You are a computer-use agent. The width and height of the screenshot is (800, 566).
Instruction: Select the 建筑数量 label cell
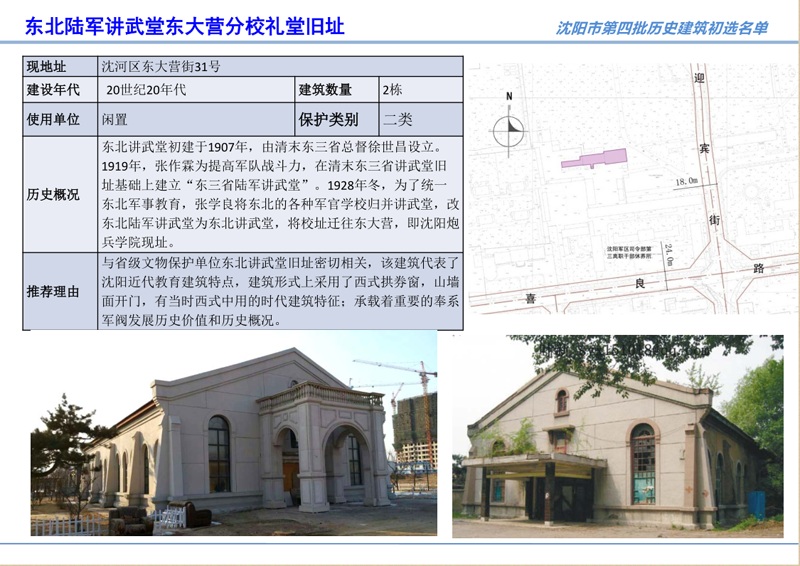[x=336, y=91]
